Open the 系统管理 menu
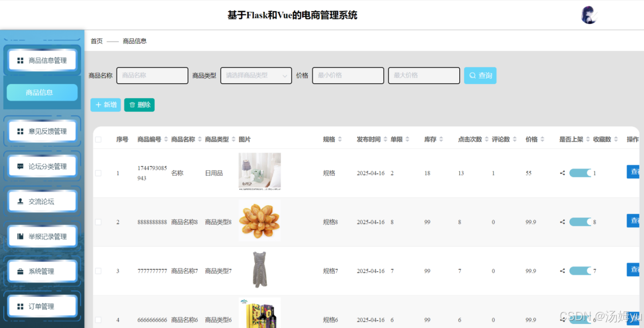This screenshot has height=328, width=644. coord(42,272)
